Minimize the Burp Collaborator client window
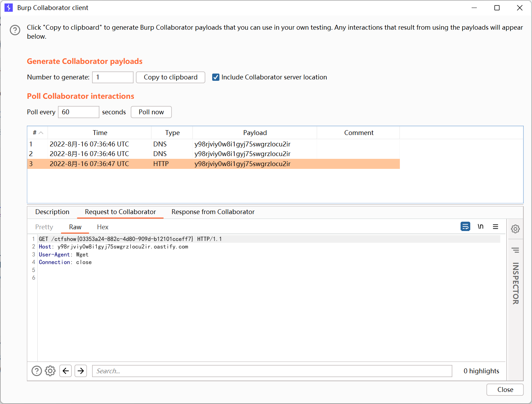Image resolution: width=532 pixels, height=404 pixels. pyautogui.click(x=474, y=8)
